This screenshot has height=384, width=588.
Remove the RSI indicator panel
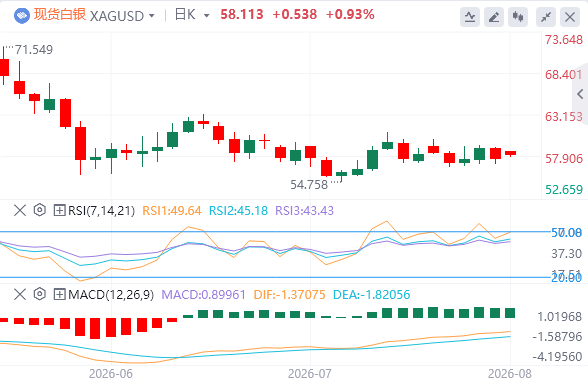click(20, 210)
